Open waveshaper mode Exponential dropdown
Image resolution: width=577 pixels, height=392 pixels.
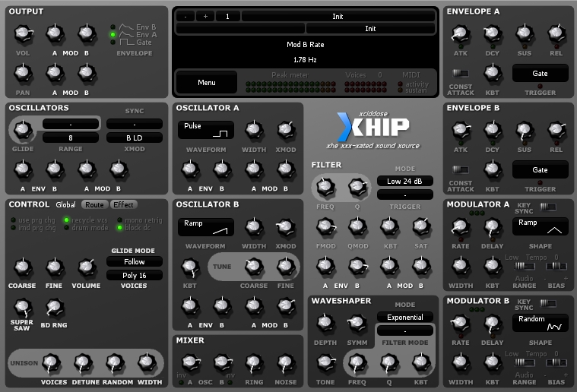tap(404, 317)
